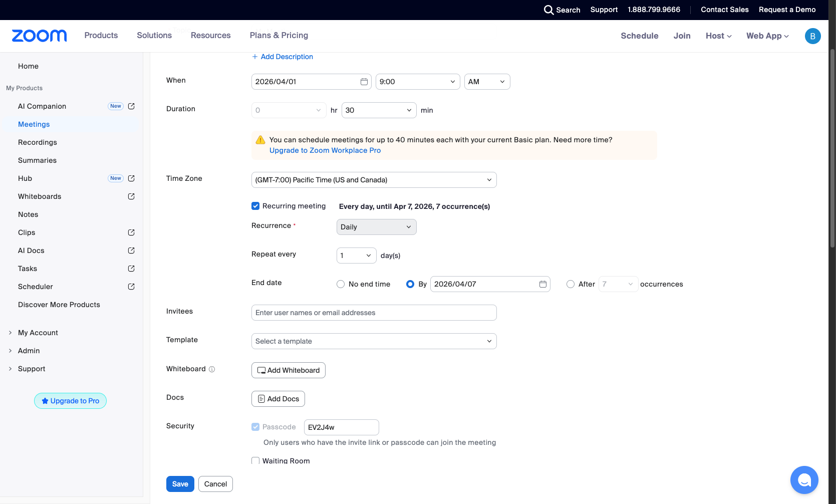The height and width of the screenshot is (504, 836).
Task: Open Recordings in sidebar
Action: 38,142
